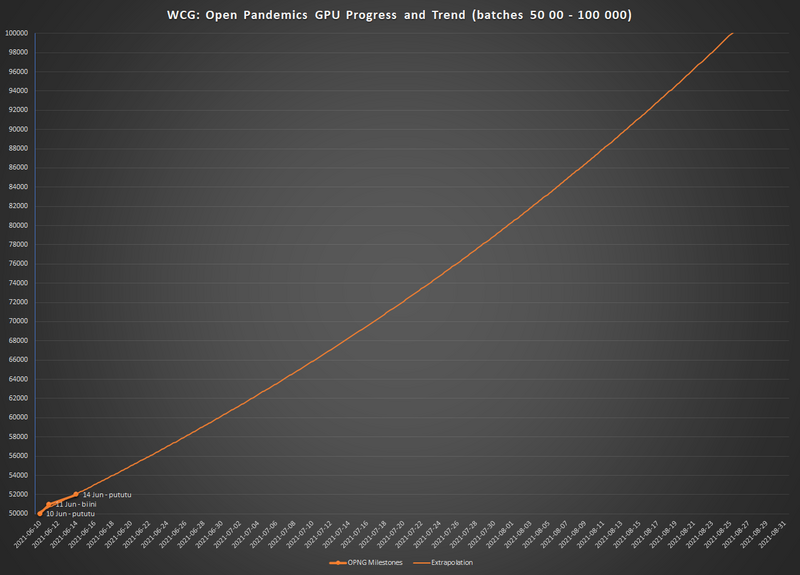Select the Extrapolation legend entry
This screenshot has height=575, width=800.
coord(443,562)
